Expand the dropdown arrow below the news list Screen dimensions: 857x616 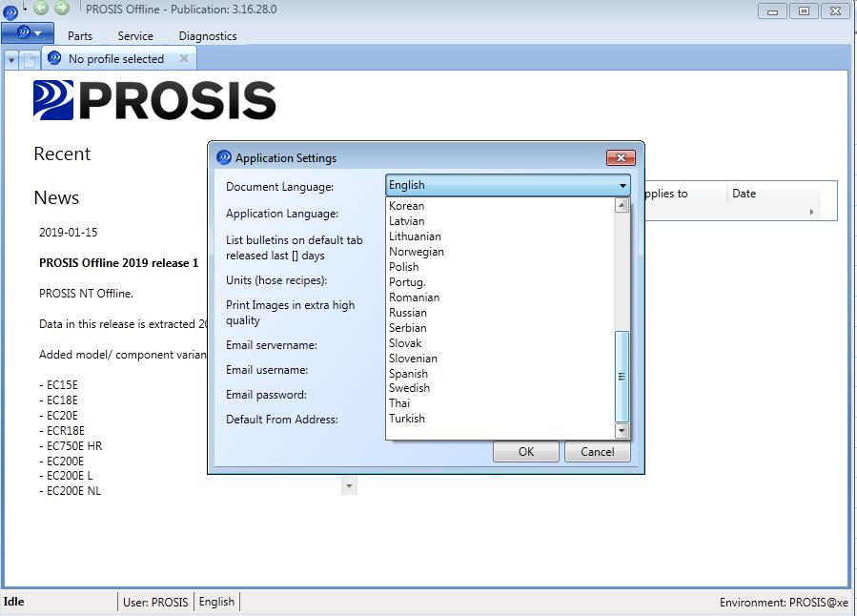click(x=349, y=486)
